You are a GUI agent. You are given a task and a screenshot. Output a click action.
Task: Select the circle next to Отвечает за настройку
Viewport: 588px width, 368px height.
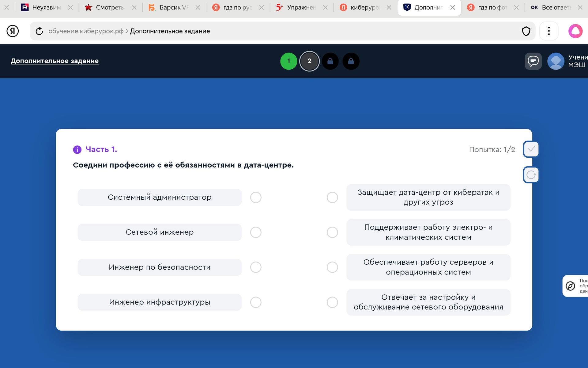332,302
